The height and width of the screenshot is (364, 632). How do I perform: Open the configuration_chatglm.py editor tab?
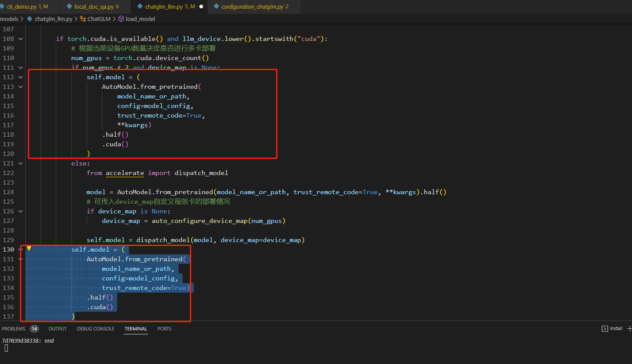coord(254,7)
